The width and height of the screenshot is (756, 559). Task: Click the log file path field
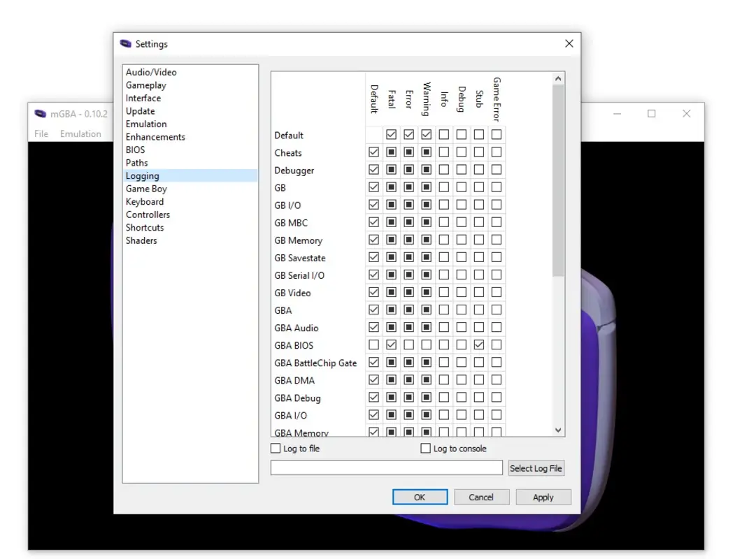[x=386, y=467]
